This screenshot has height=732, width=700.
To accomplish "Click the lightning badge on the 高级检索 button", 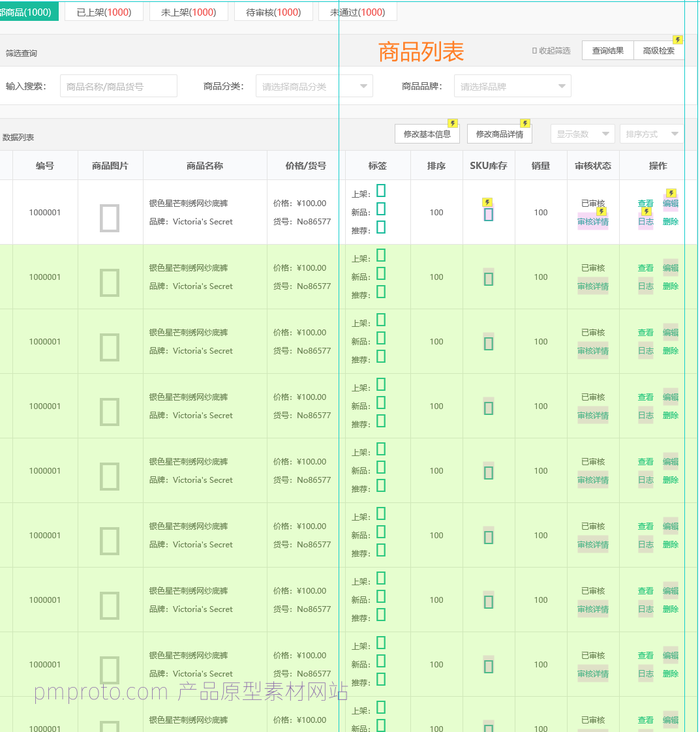I will pos(678,40).
